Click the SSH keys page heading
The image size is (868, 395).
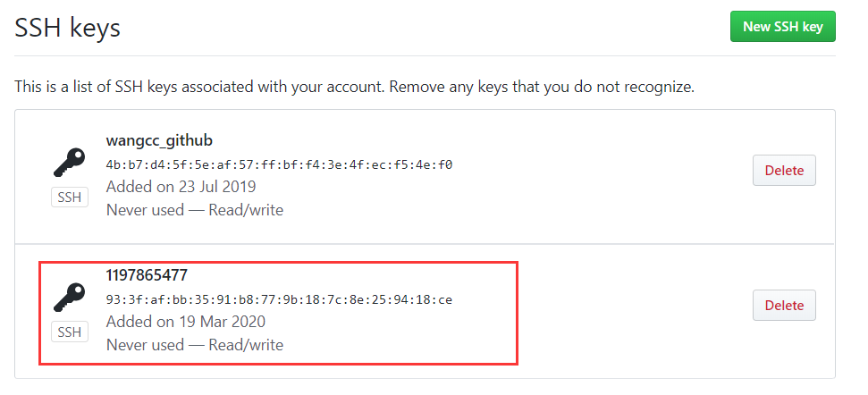coord(68,27)
